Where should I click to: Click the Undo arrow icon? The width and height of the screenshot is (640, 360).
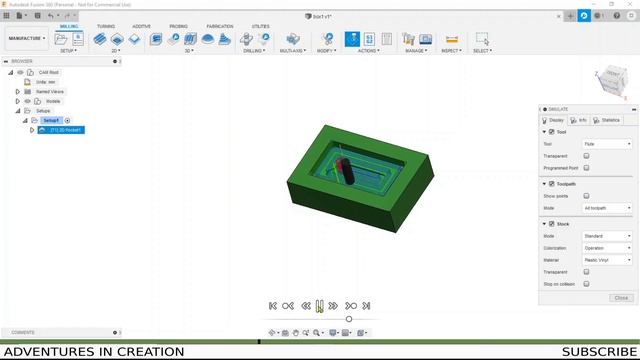51,16
